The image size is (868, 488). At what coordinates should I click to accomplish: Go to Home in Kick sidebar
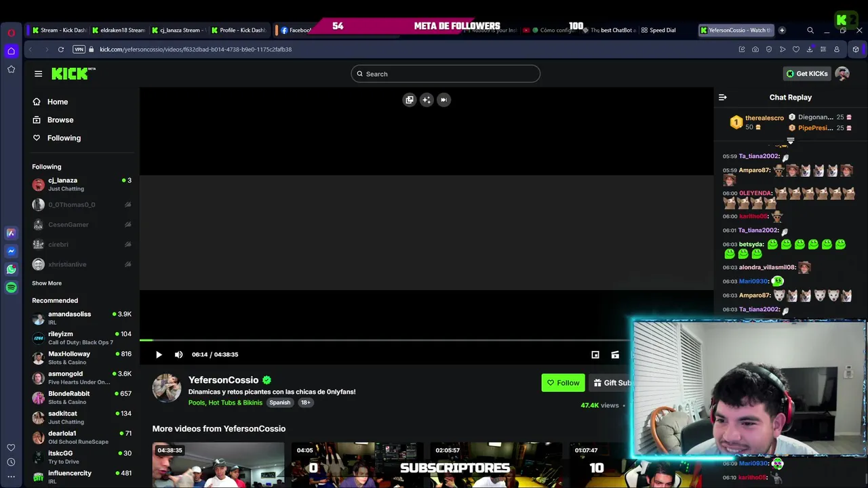pyautogui.click(x=58, y=102)
